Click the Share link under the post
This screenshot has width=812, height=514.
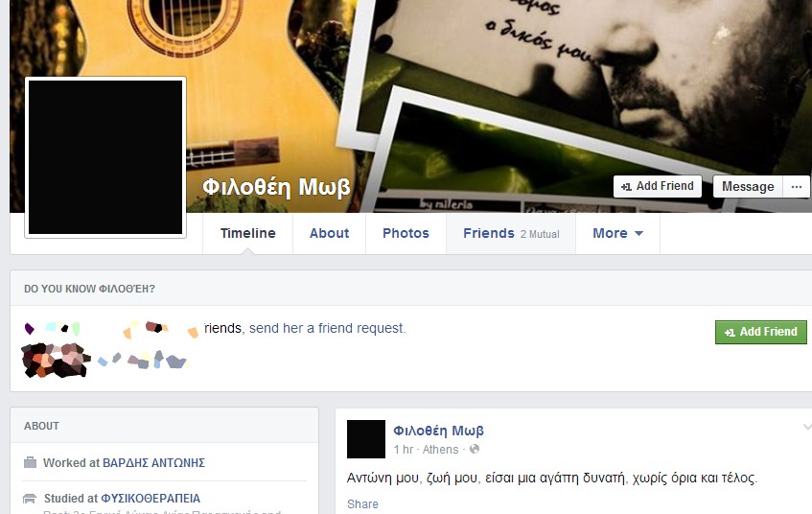(x=362, y=504)
